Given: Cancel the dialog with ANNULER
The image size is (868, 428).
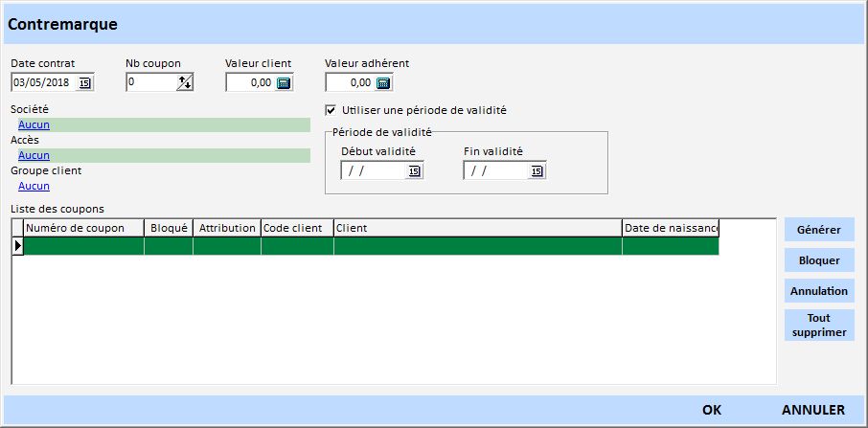Looking at the screenshot, I should click(x=812, y=410).
